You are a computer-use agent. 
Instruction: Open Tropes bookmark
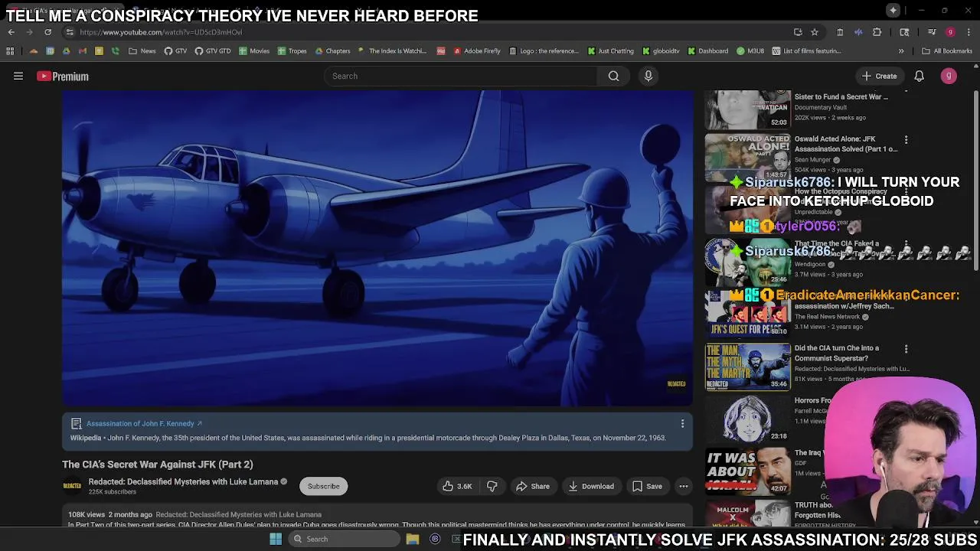coord(292,51)
